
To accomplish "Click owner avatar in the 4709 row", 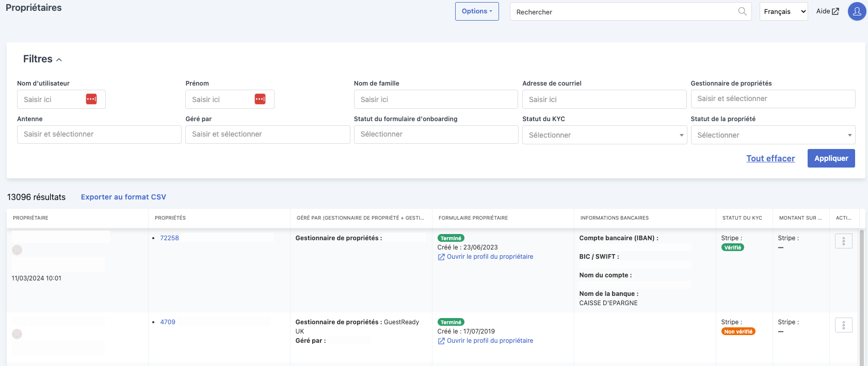I will [x=17, y=334].
